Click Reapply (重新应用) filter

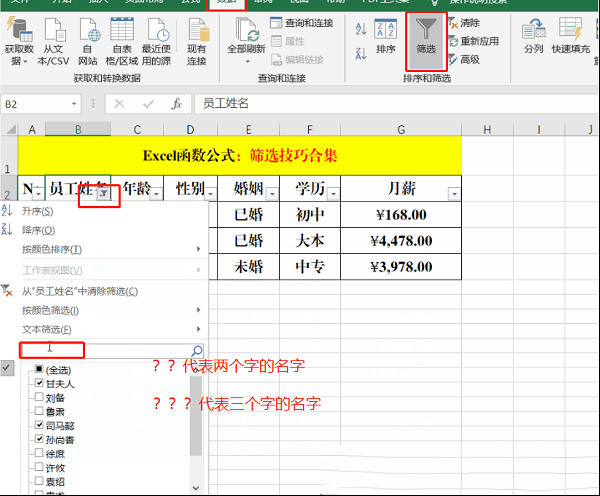(474, 41)
